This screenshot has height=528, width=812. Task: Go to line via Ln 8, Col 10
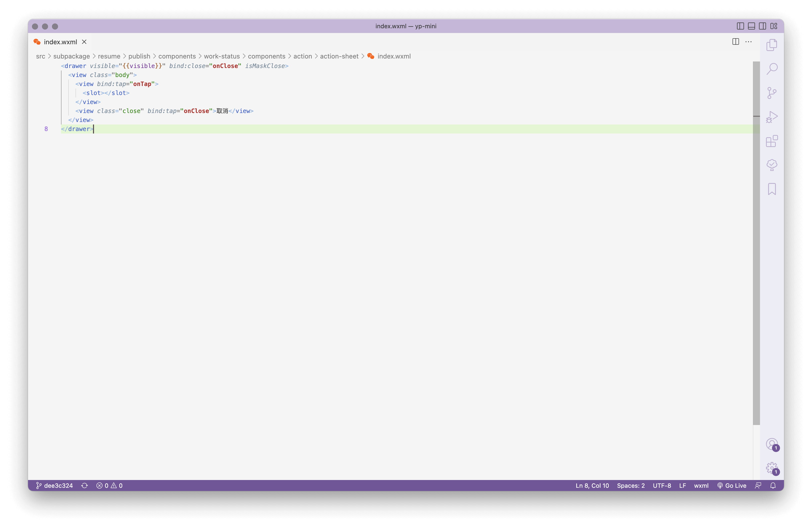click(x=592, y=485)
